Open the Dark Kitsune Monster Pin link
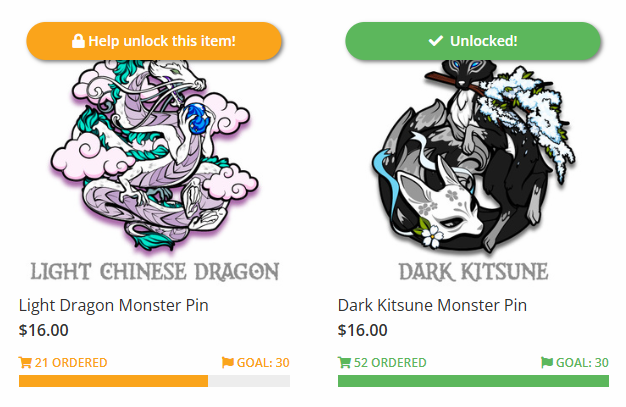 pyautogui.click(x=432, y=305)
